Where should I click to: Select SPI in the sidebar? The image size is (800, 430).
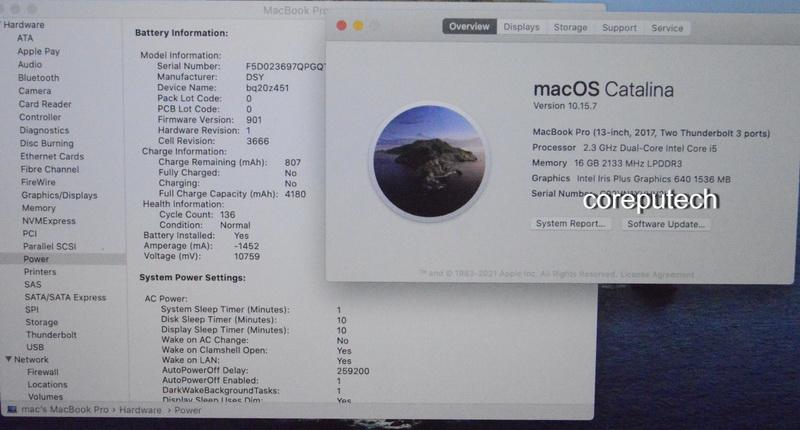[x=32, y=309]
